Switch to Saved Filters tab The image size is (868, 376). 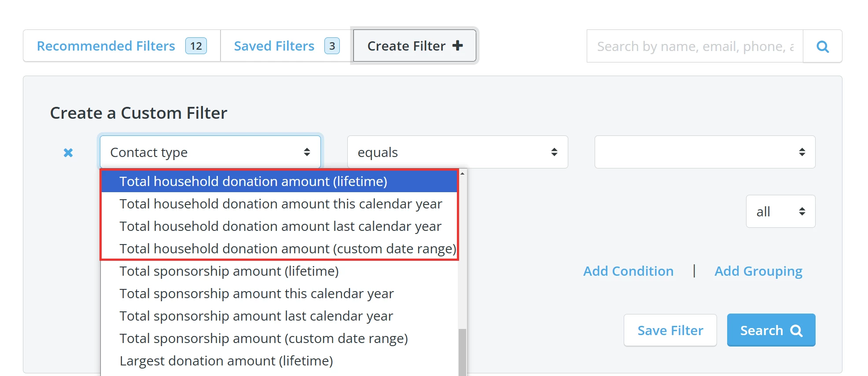274,46
